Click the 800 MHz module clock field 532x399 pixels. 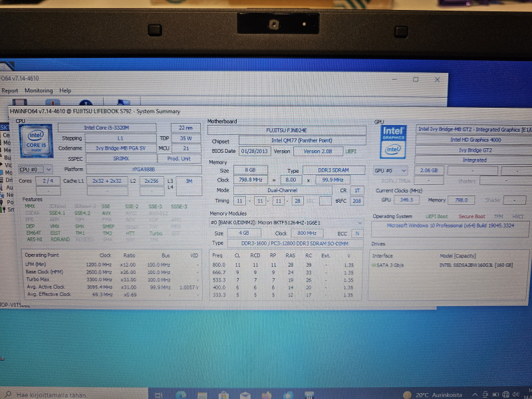click(307, 233)
